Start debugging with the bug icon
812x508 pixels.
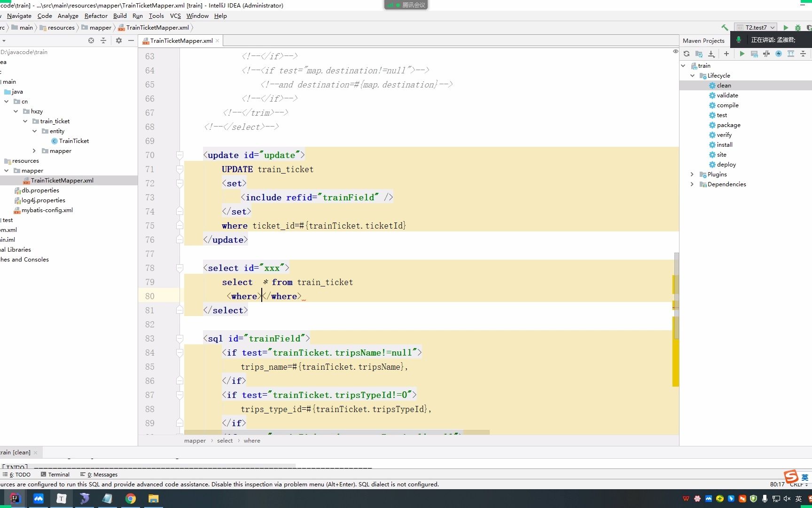797,28
